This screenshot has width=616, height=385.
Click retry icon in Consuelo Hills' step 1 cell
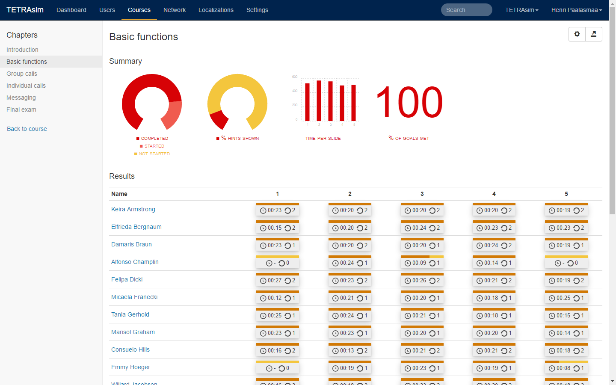[288, 351]
